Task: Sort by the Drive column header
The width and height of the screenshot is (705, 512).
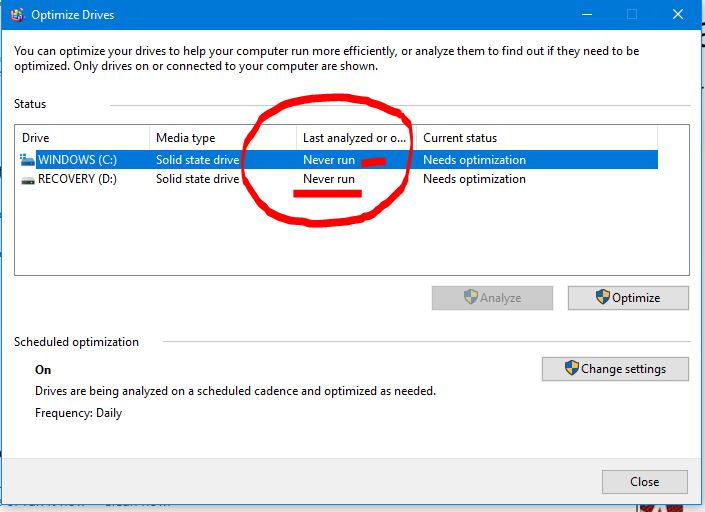Action: point(82,138)
